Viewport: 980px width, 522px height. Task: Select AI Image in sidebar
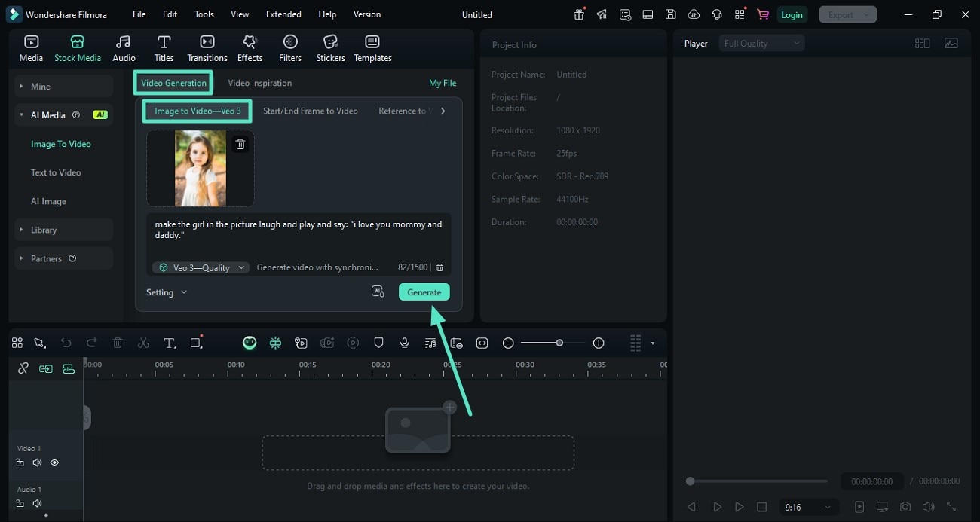pyautogui.click(x=48, y=201)
